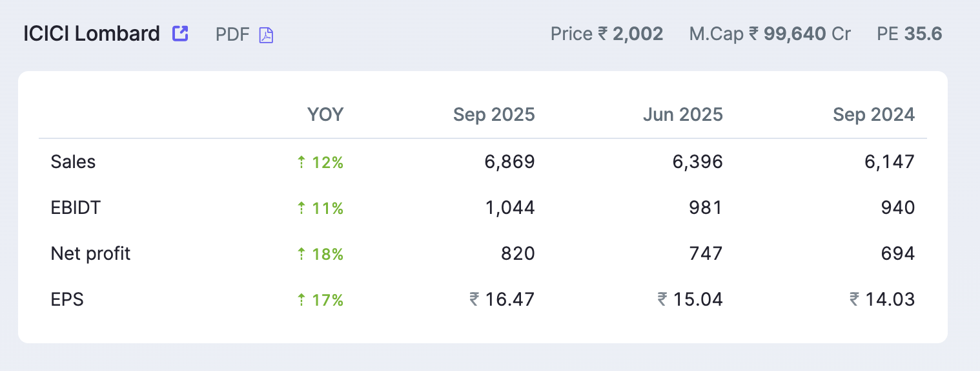Viewport: 980px width, 371px height.
Task: Click the Net profit row label
Action: click(90, 253)
